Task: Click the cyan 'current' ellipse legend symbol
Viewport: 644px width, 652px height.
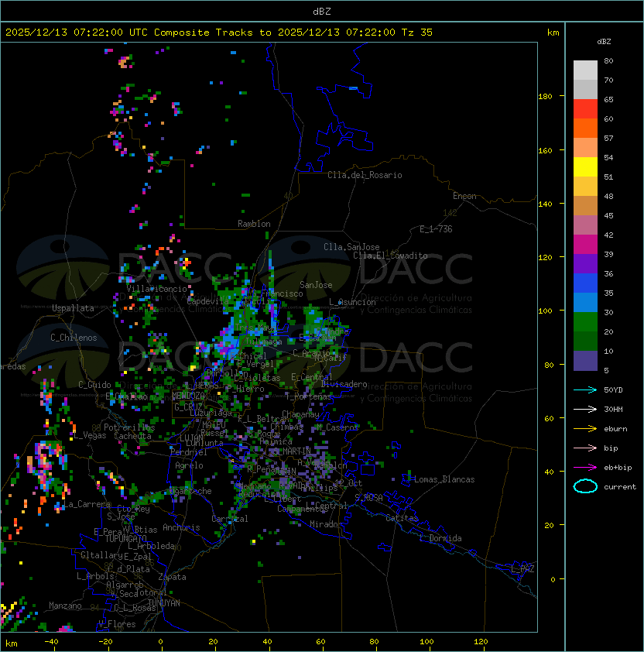Action: (585, 486)
